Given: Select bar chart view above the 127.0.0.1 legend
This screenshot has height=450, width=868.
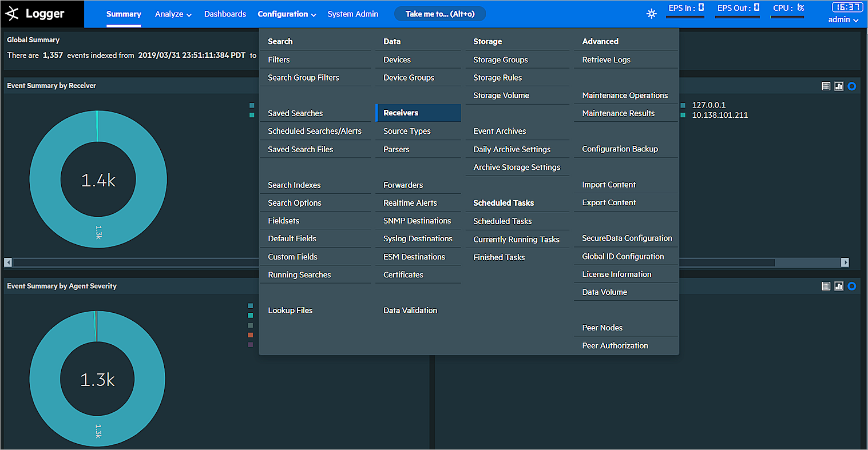Looking at the screenshot, I should [839, 86].
